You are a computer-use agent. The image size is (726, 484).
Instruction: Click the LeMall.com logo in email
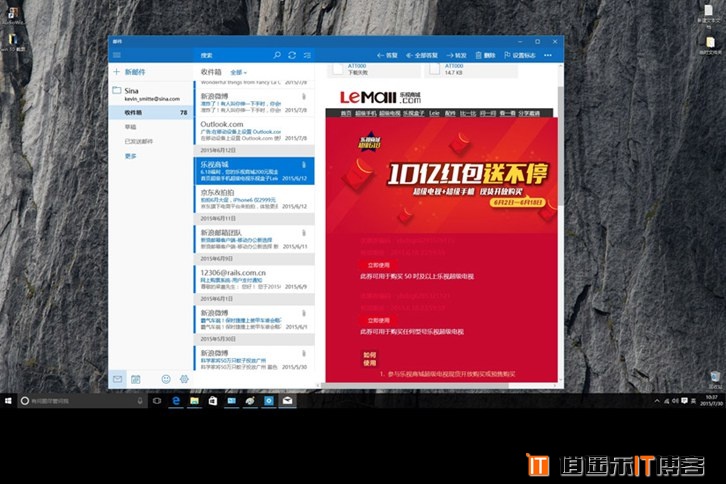coord(381,97)
